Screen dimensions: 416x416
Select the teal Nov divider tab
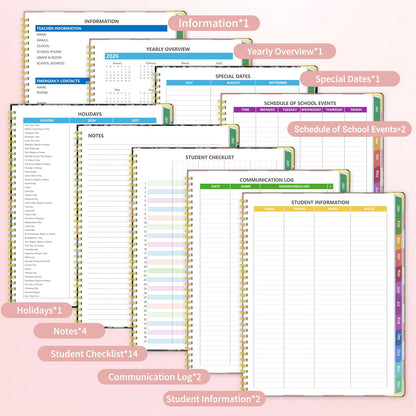[x=399, y=369]
